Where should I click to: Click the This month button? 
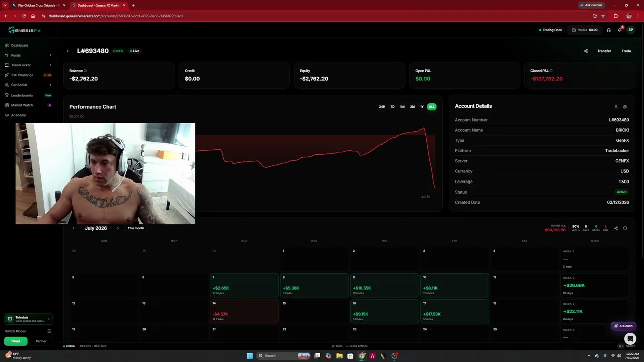coord(136,228)
